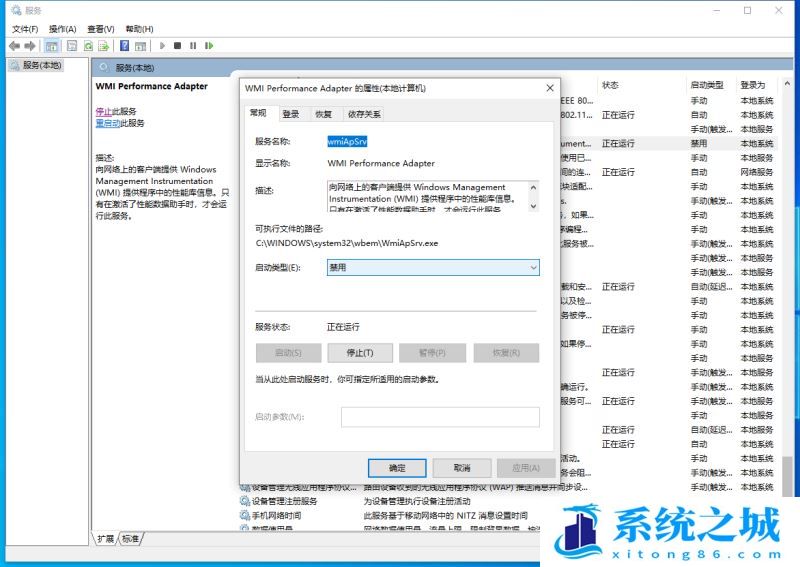
Task: Click the 应用(A) button
Action: pos(526,468)
